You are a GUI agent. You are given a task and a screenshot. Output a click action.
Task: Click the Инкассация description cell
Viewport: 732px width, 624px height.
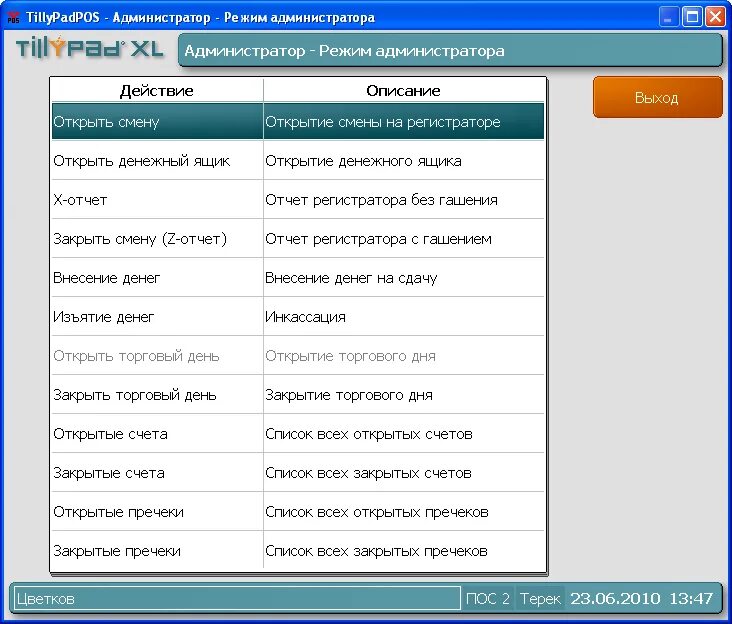click(404, 316)
